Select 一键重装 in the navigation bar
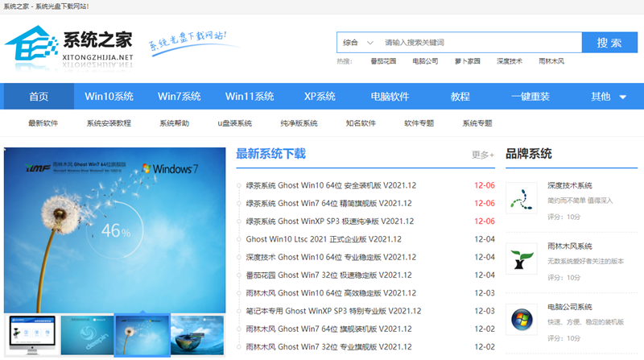 530,97
